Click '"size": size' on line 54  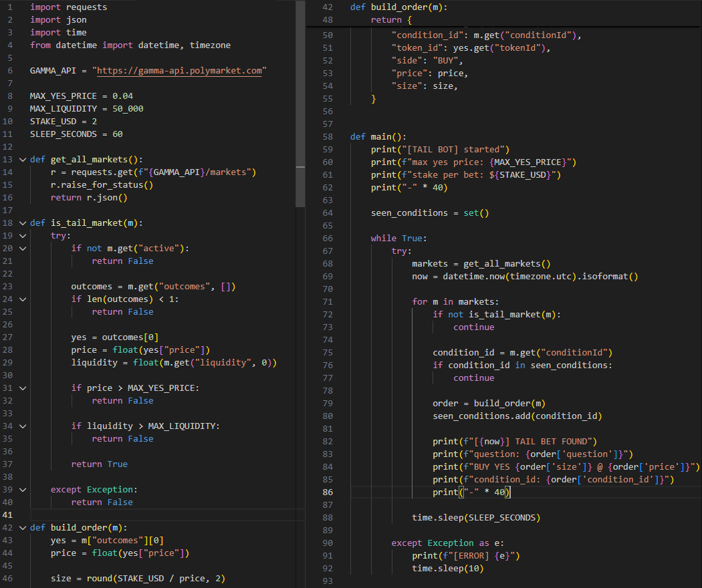click(425, 86)
